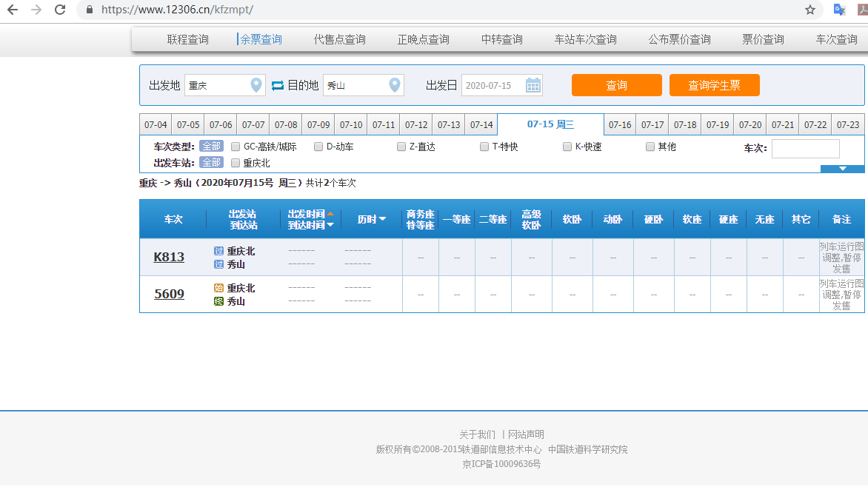Image resolution: width=868 pixels, height=504 pixels.
Task: Select 全部 for 出发车站
Action: click(x=212, y=162)
